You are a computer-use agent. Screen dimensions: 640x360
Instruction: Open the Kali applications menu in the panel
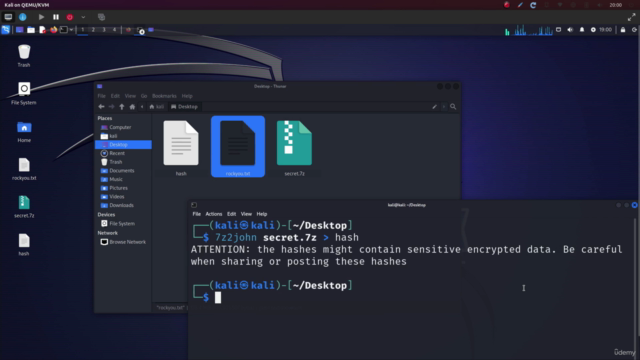coord(6,30)
